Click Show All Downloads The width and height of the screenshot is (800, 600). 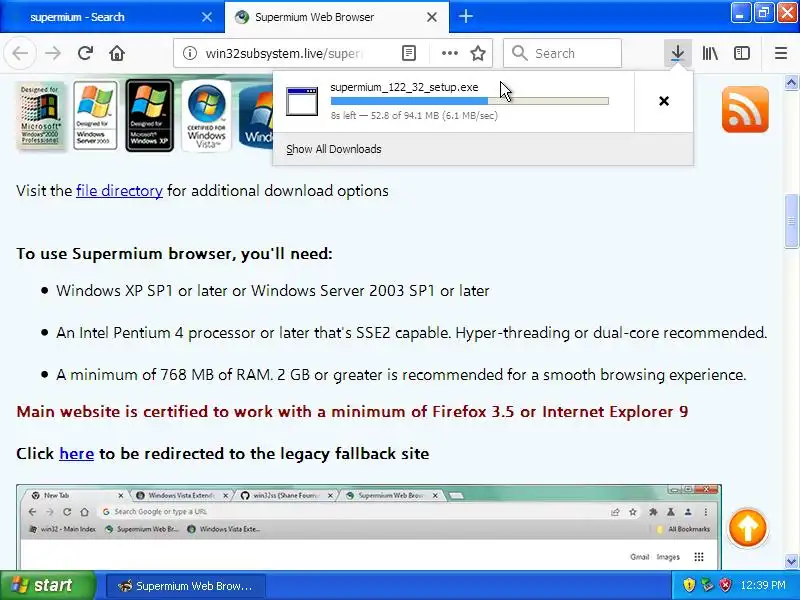pyautogui.click(x=334, y=149)
